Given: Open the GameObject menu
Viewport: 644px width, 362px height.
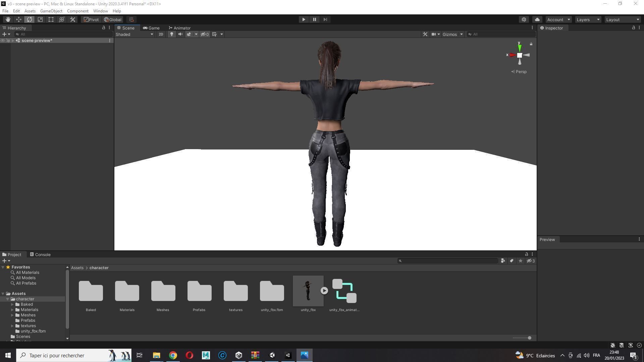Looking at the screenshot, I should [x=51, y=11].
